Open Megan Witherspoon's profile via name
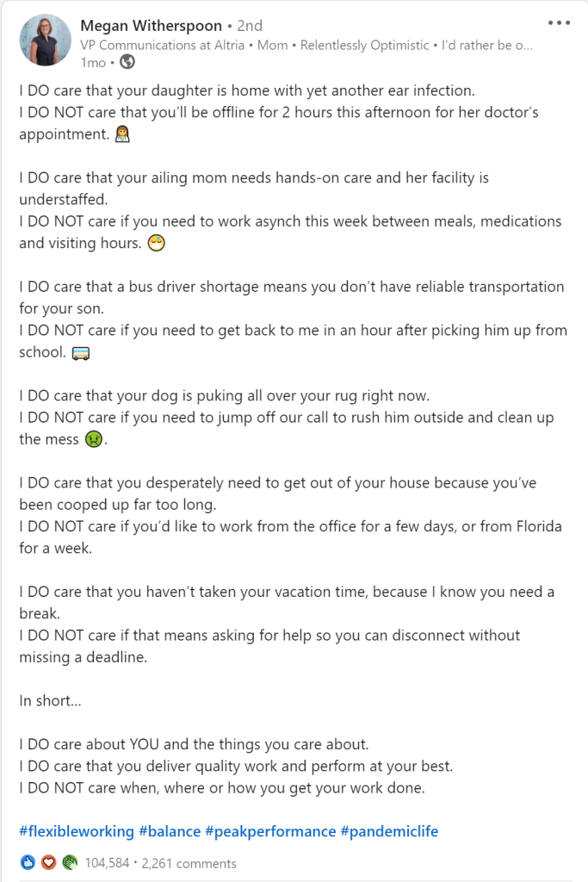This screenshot has height=882, width=588. 152,26
